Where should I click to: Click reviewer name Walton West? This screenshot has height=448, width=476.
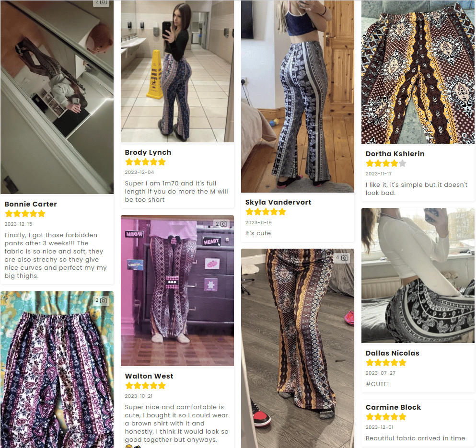tap(149, 376)
